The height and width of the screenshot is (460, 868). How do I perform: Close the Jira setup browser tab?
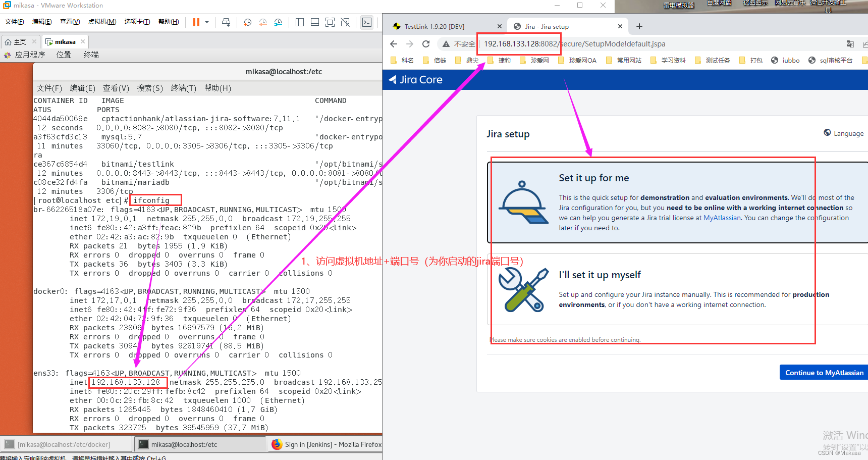(x=620, y=26)
